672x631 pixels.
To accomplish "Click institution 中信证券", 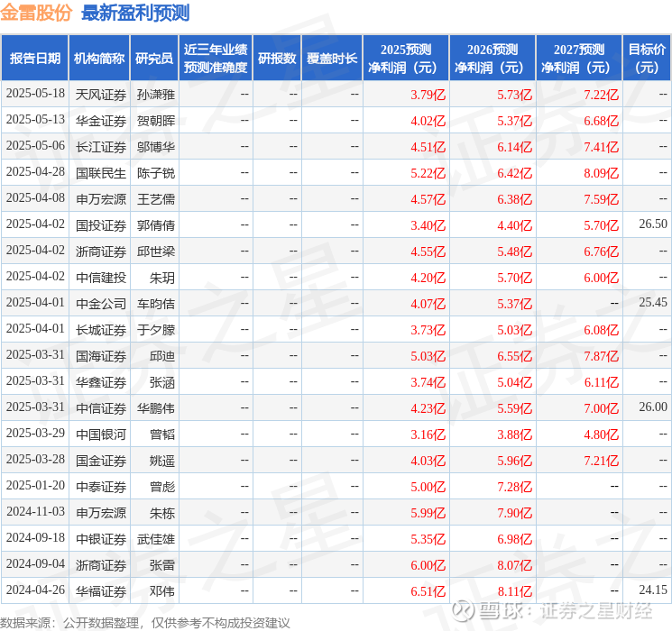I will tap(101, 407).
